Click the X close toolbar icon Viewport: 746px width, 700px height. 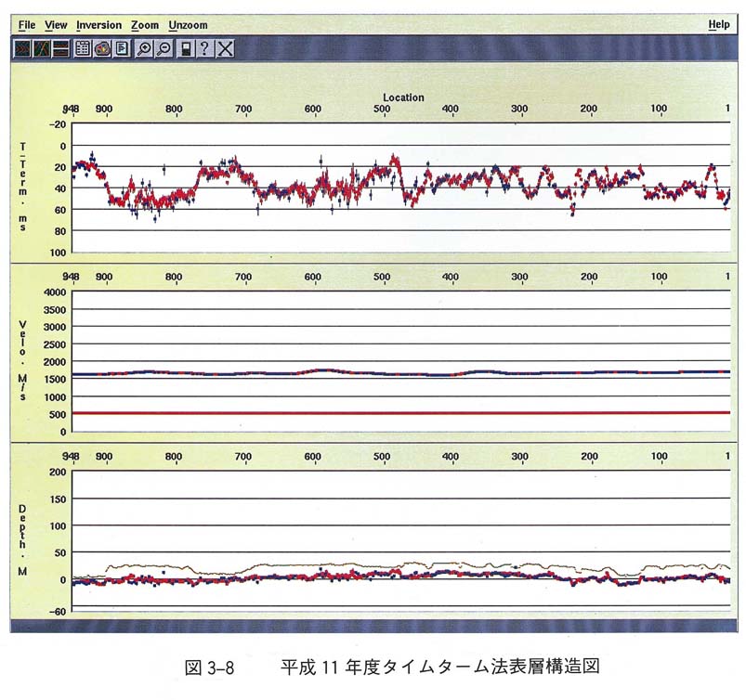[225, 48]
